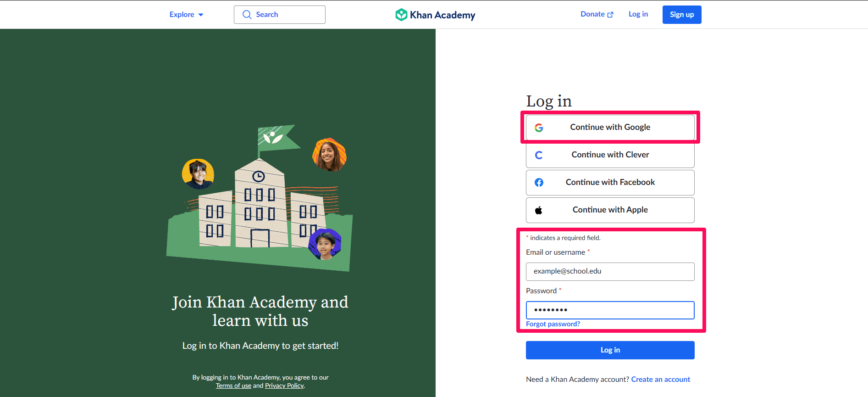Choose Continue with Google

tap(610, 127)
